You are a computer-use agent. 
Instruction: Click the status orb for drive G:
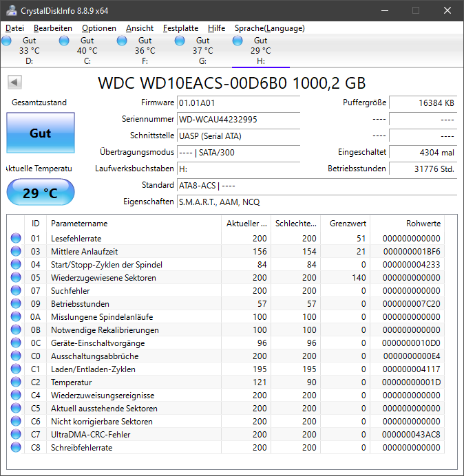click(x=180, y=41)
